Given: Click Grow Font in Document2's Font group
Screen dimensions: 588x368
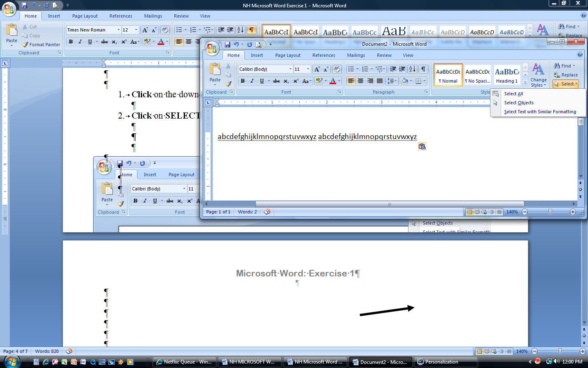Looking at the screenshot, I should (317, 69).
